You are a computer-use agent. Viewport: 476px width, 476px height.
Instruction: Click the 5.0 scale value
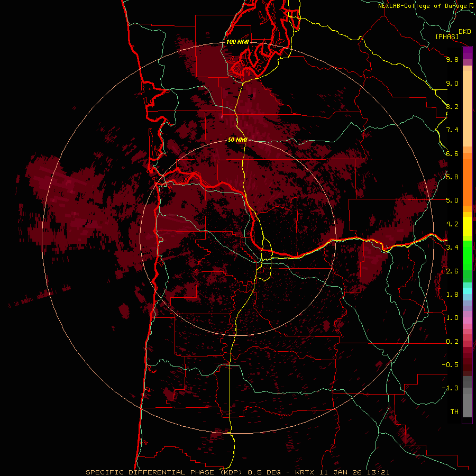tap(452, 200)
